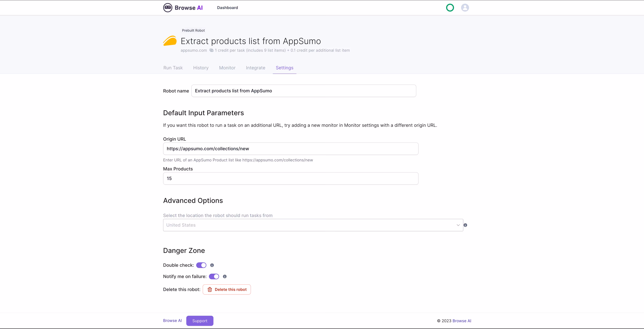Click the appsumo.com domain text
Viewport: 644px width, 329px height.
point(194,50)
